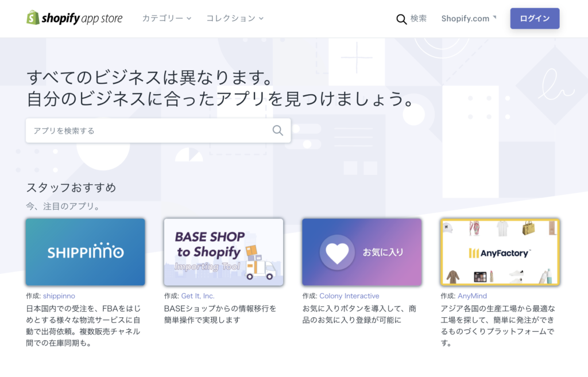Focus the アプリを検索する input field
Screen dimensions: 588x377
click(x=158, y=130)
